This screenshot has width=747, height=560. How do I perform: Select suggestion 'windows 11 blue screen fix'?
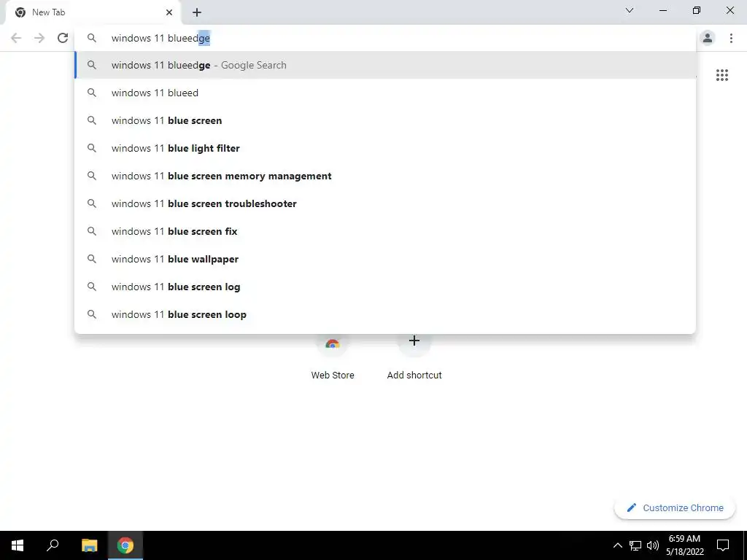[385, 231]
